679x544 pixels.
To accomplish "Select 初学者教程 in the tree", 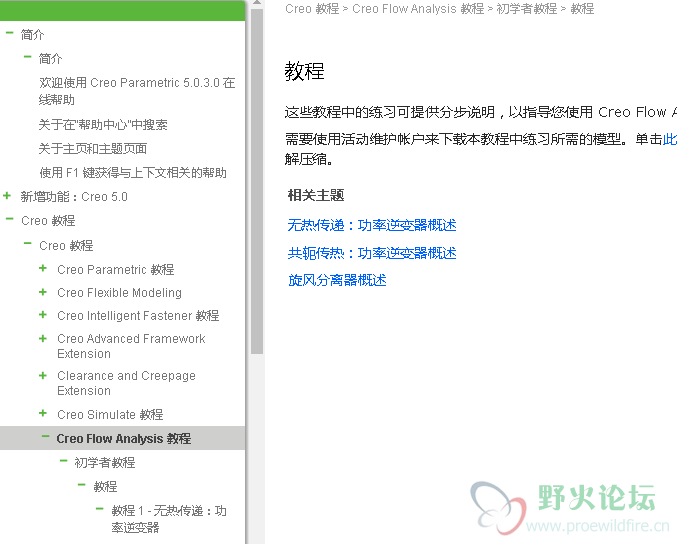I will click(105, 463).
